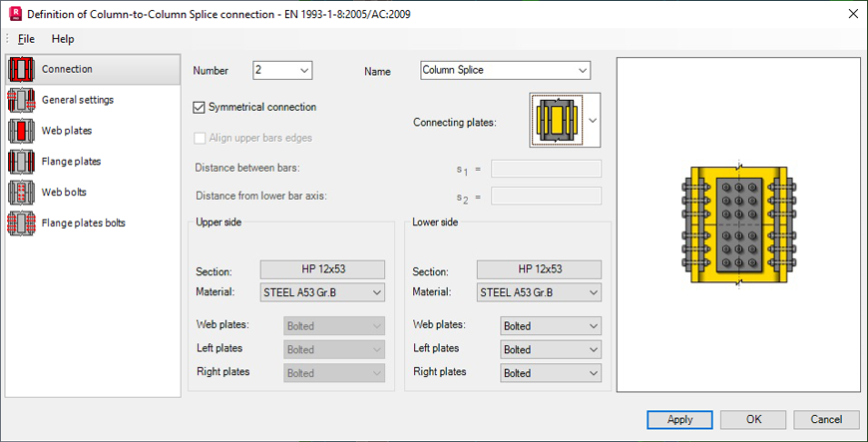Expand the Connecting plates type selector arrow
This screenshot has width=868, height=442.
pyautogui.click(x=593, y=120)
